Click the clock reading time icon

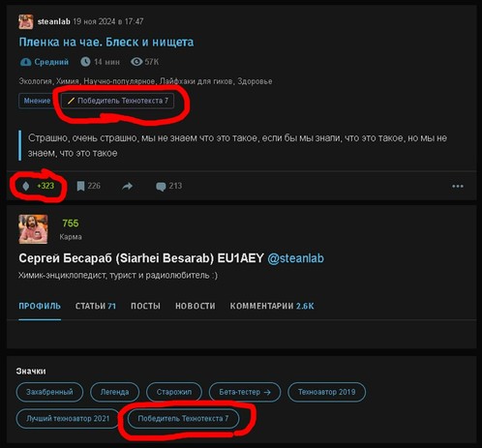click(85, 62)
